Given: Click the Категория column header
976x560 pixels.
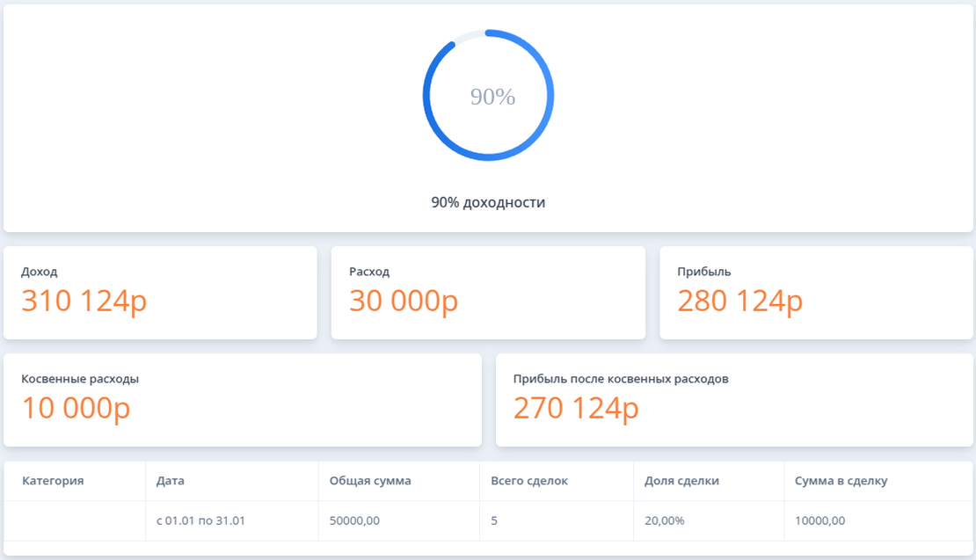Looking at the screenshot, I should (x=53, y=481).
